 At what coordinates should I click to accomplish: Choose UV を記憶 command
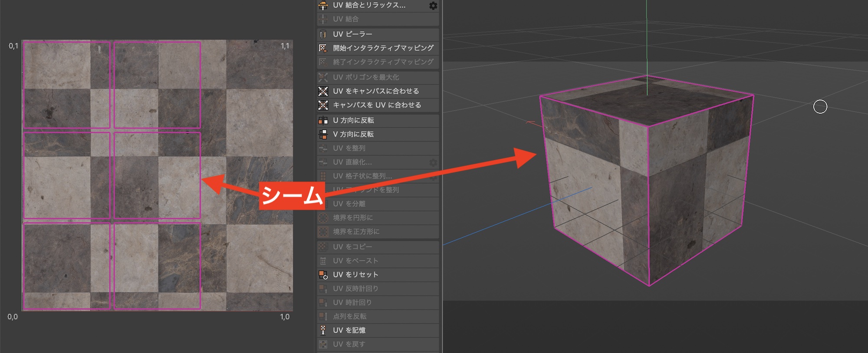(x=349, y=330)
